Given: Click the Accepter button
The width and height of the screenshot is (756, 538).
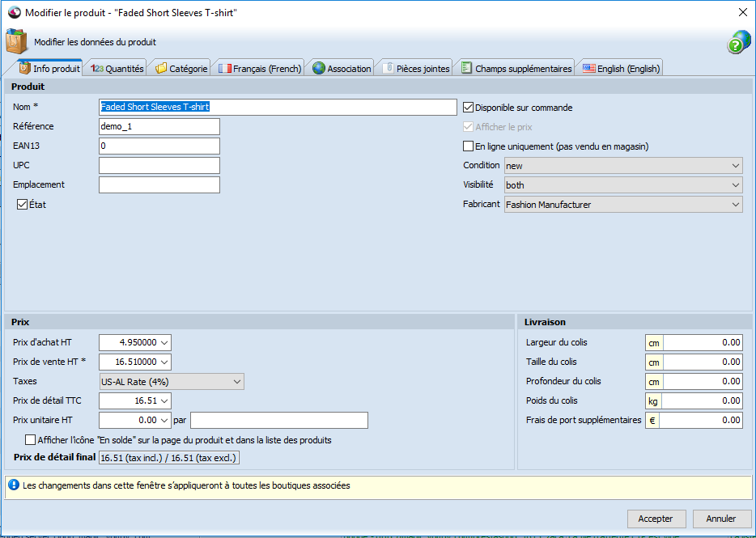Looking at the screenshot, I should point(656,519).
